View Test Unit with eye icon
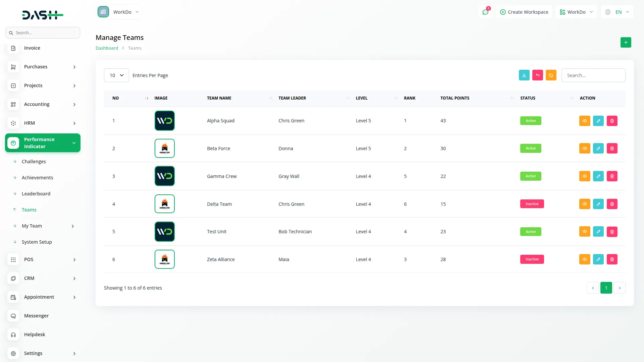 pyautogui.click(x=584, y=232)
